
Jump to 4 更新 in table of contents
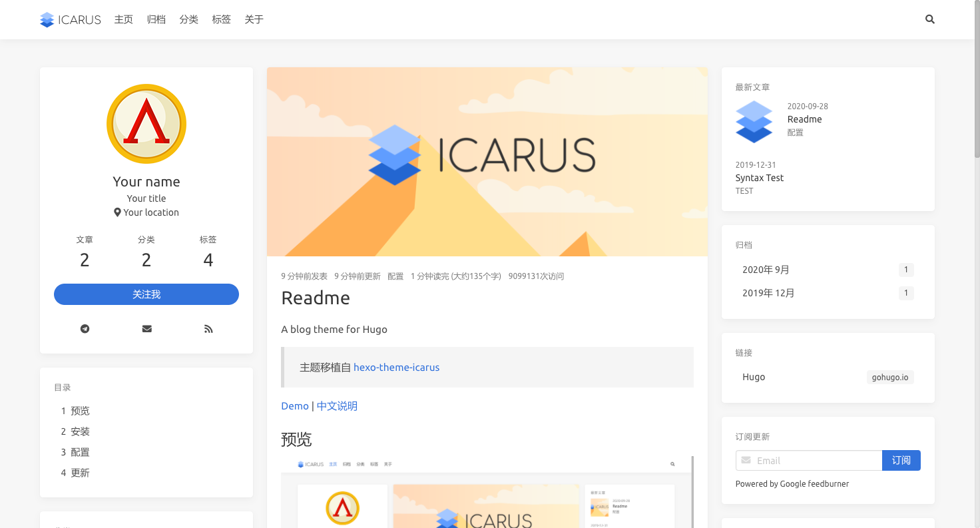click(146, 473)
